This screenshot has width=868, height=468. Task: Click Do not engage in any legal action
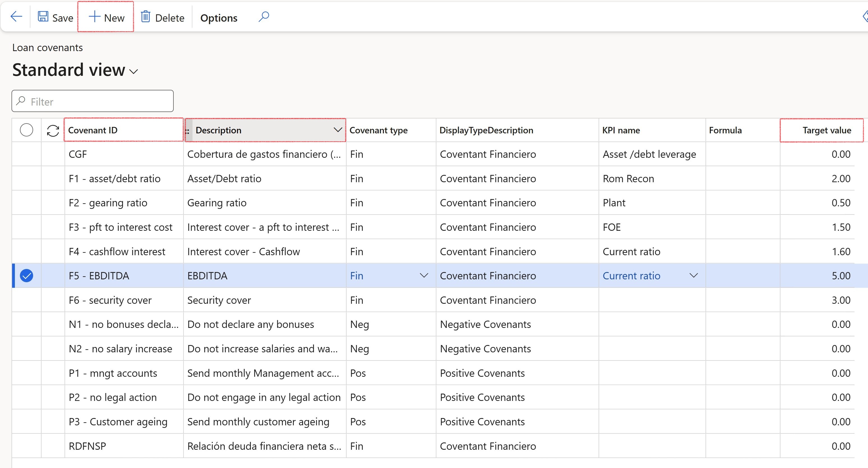click(265, 398)
